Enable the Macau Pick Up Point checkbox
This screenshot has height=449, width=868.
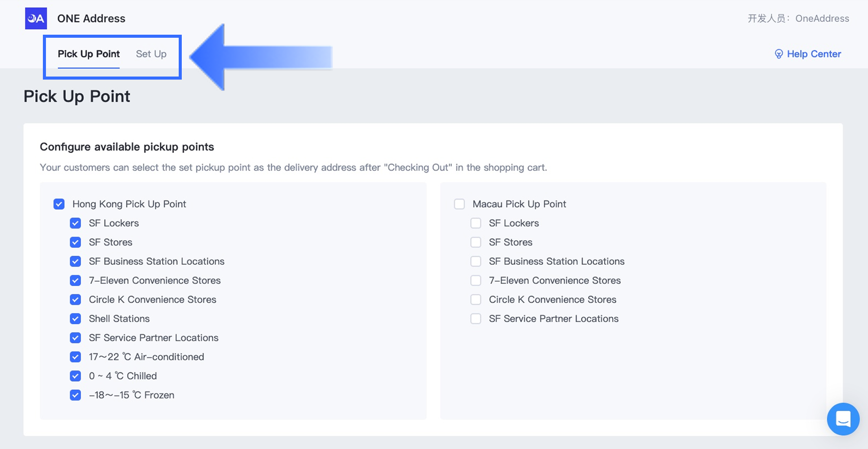tap(460, 204)
